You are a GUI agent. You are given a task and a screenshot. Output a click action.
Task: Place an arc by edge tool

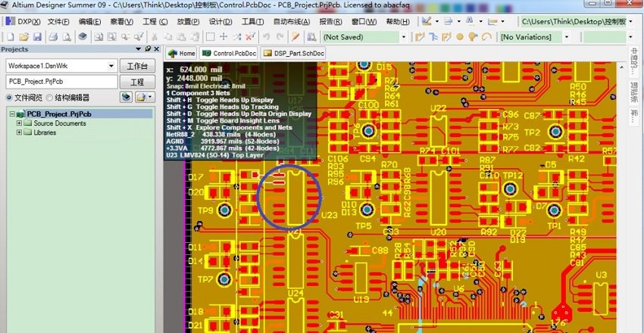(486, 37)
